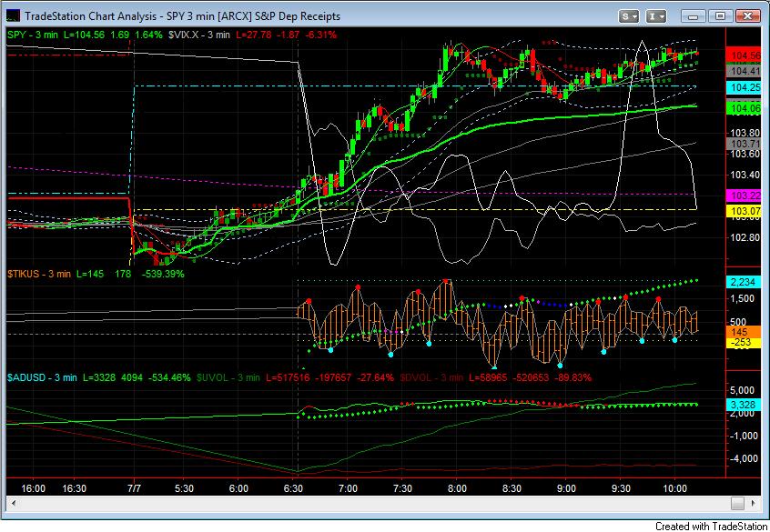The image size is (770, 532).
Task: Click the 5,000 breadth axis label
Action: (742, 390)
